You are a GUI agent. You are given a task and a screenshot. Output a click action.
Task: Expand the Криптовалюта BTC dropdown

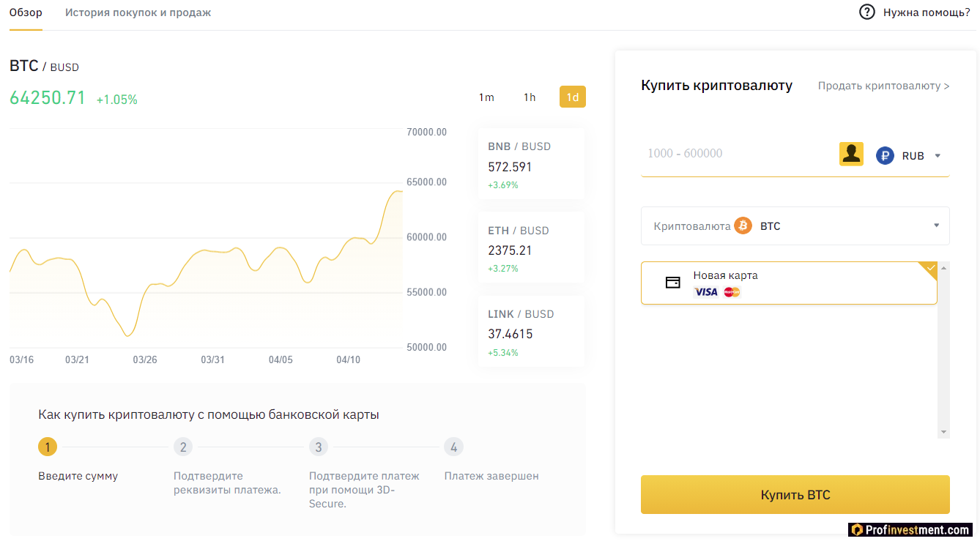795,226
